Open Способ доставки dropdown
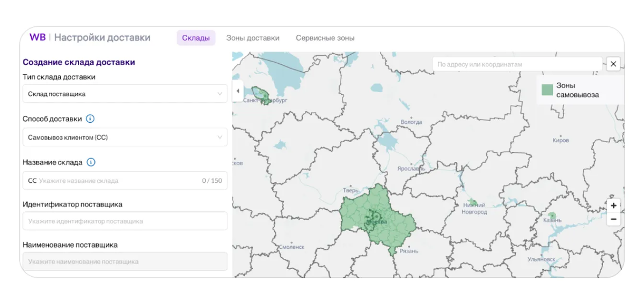 point(125,137)
